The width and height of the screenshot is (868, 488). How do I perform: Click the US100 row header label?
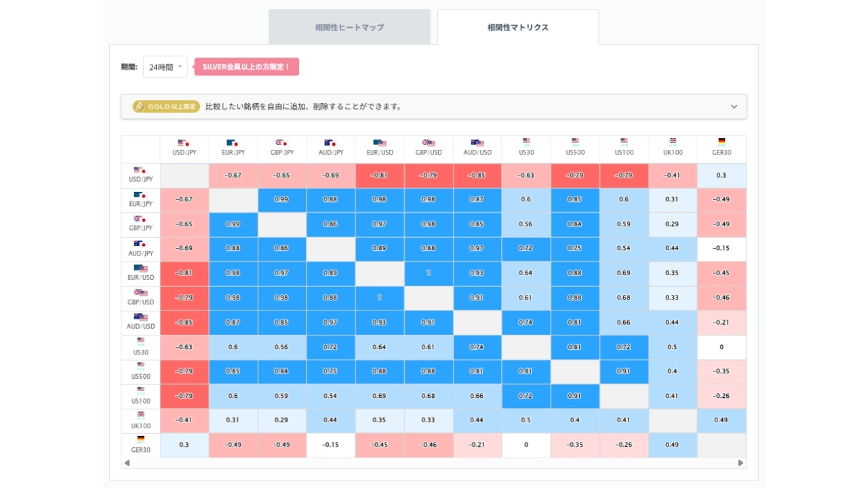pyautogui.click(x=140, y=401)
